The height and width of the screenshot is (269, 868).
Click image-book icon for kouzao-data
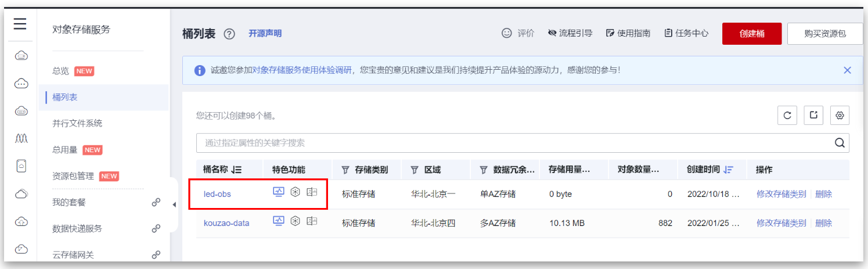coord(312,221)
